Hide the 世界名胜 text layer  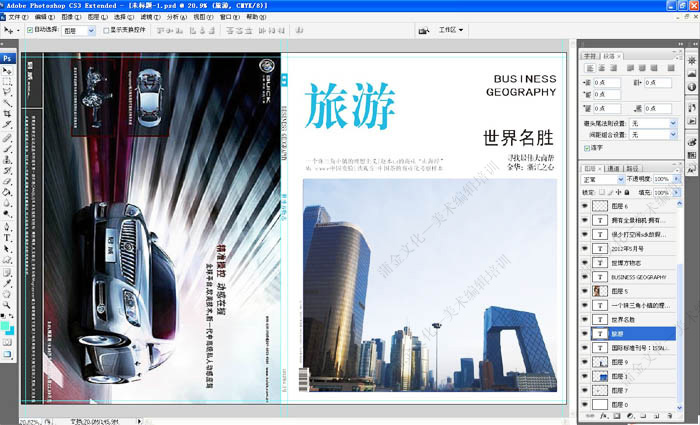[x=584, y=320]
